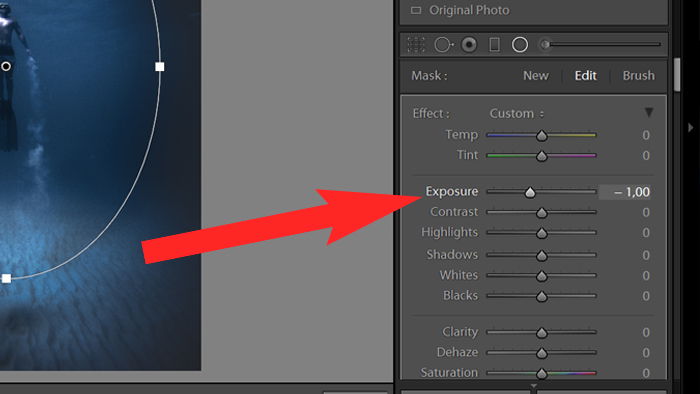Click the Contrast slider handle
The height and width of the screenshot is (394, 700).
(x=542, y=213)
